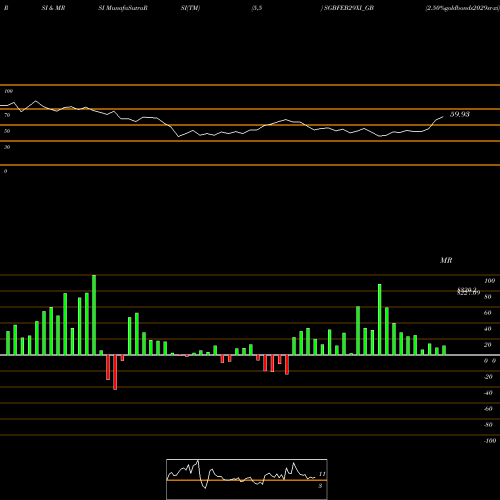Click the '(5,5' parameter text in header

pos(257,8)
